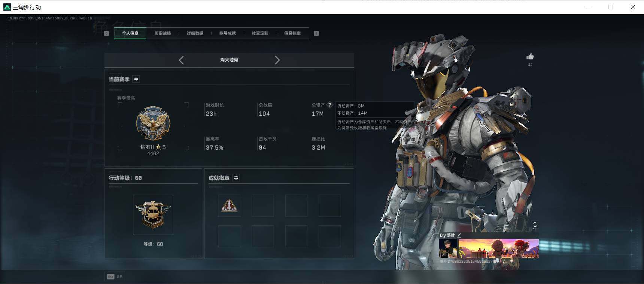This screenshot has height=284, width=644.
Task: Close the 三角洲行动 window
Action: click(633, 7)
